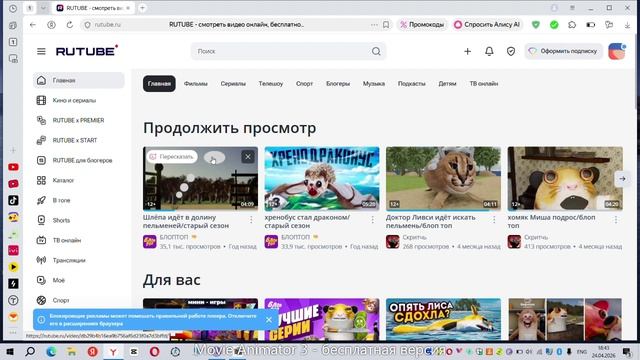Click the Промокоды button in browser toolbar

pyautogui.click(x=422, y=25)
